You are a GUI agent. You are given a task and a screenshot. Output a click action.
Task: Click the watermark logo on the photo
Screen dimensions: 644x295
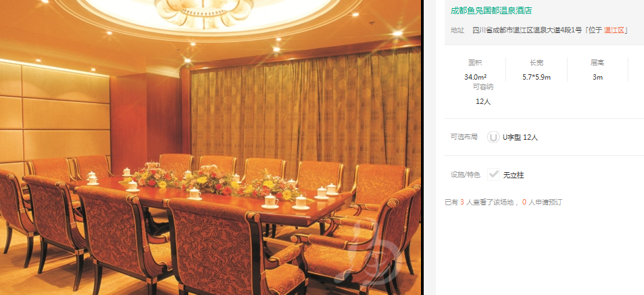point(368,254)
